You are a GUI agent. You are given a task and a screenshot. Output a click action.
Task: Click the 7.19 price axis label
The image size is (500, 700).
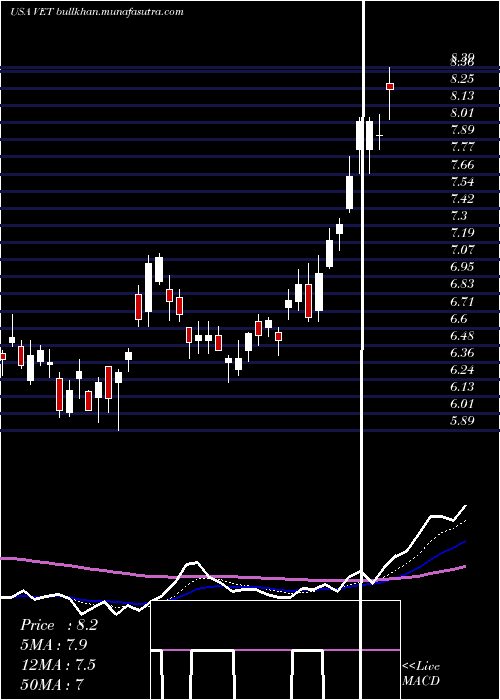462,233
